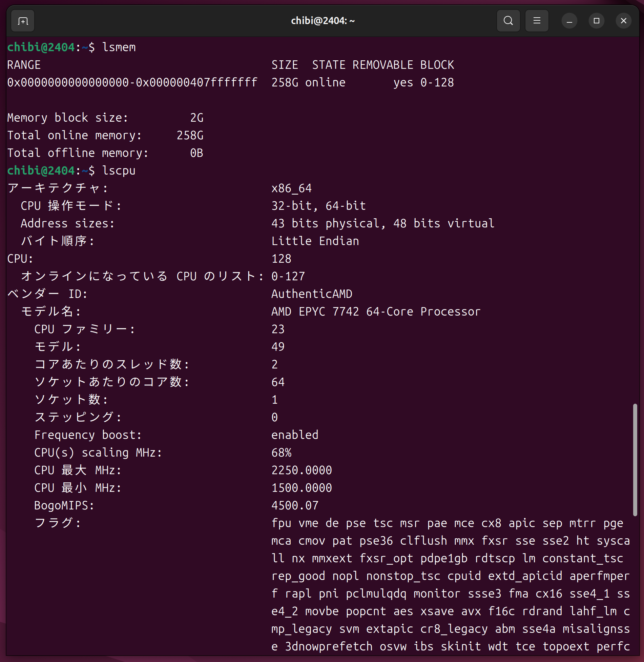
Task: Click the memory range hex address
Action: (132, 83)
